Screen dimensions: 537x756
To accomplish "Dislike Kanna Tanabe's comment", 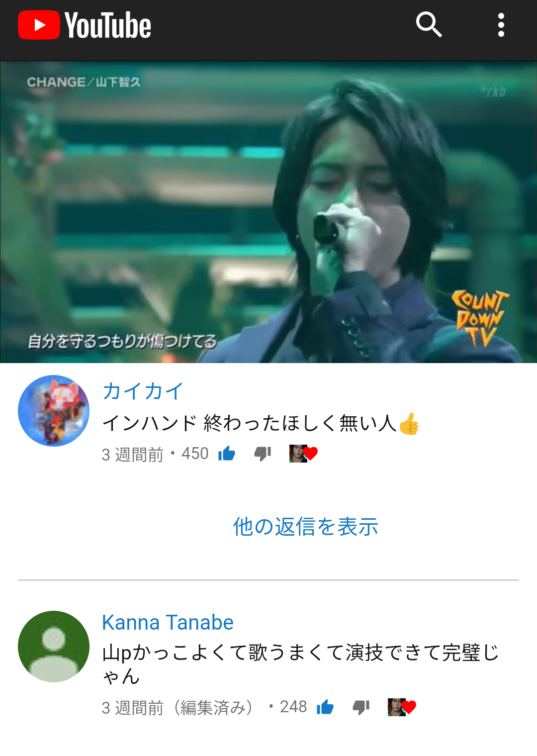I will coord(361,707).
